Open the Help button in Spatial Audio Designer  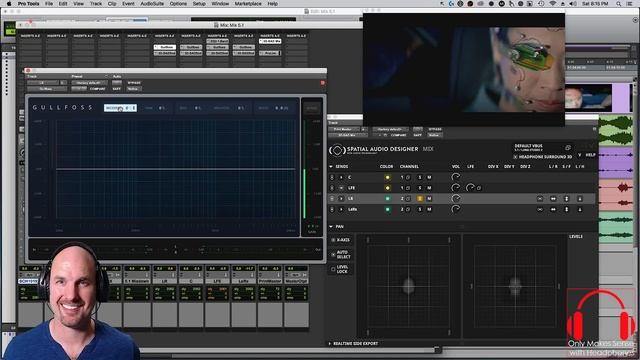click(x=591, y=155)
